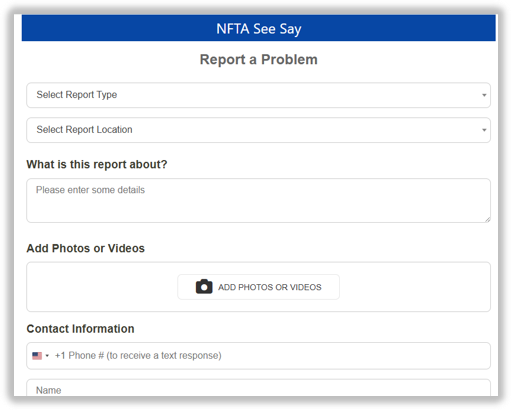Click the 'What is this report about?' label

pos(97,164)
